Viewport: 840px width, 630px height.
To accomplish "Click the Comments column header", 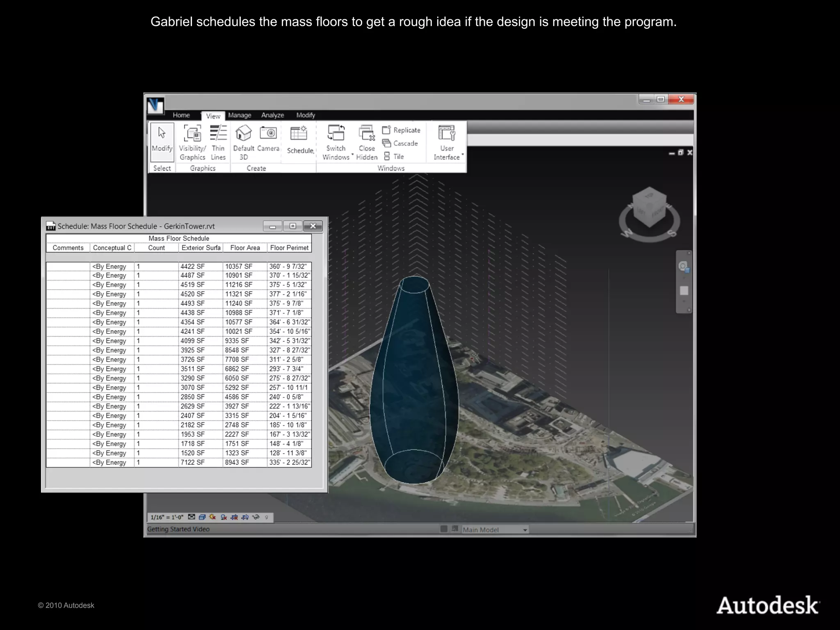I will point(68,248).
